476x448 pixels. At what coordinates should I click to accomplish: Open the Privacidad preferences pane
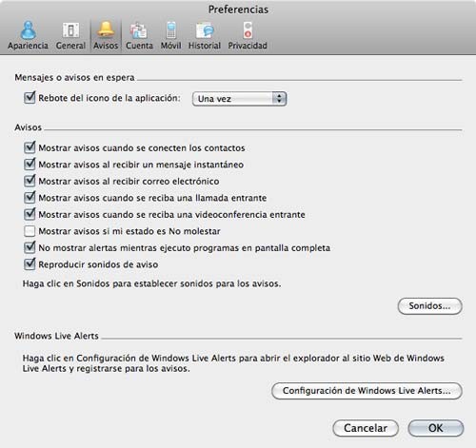[248, 35]
